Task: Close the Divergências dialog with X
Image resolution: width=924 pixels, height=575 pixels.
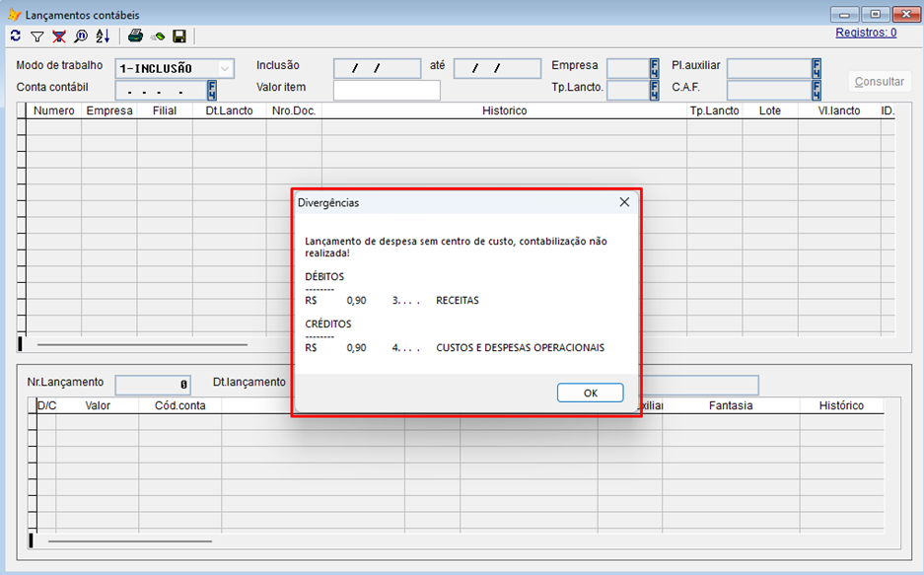Action: click(624, 202)
